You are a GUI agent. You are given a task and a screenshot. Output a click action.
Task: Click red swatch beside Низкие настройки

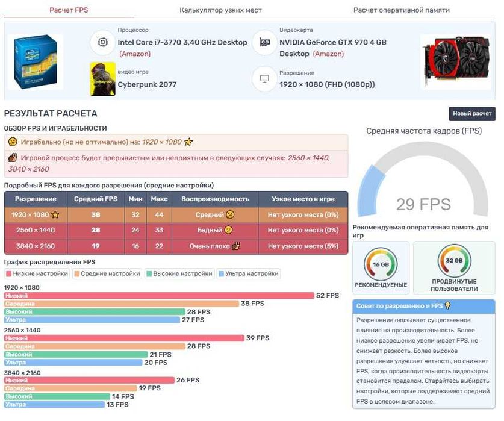coord(9,273)
